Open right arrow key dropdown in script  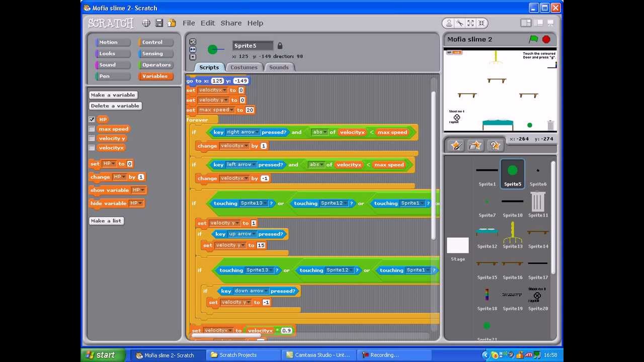point(243,132)
